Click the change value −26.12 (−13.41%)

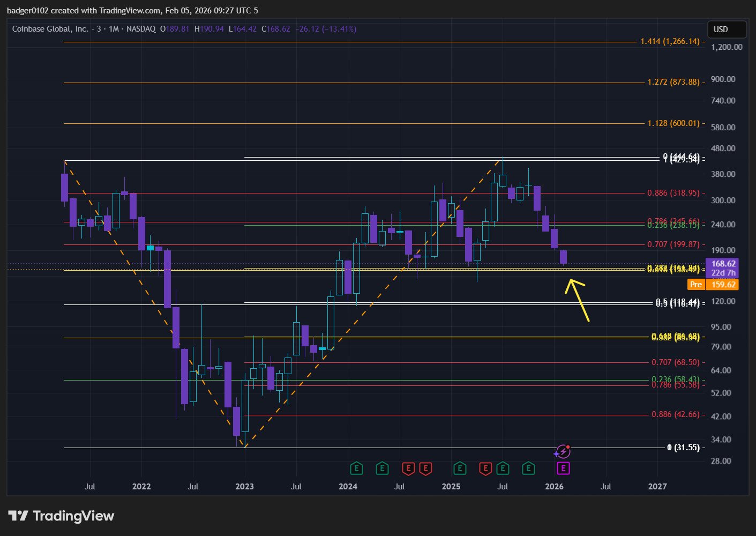coord(326,29)
